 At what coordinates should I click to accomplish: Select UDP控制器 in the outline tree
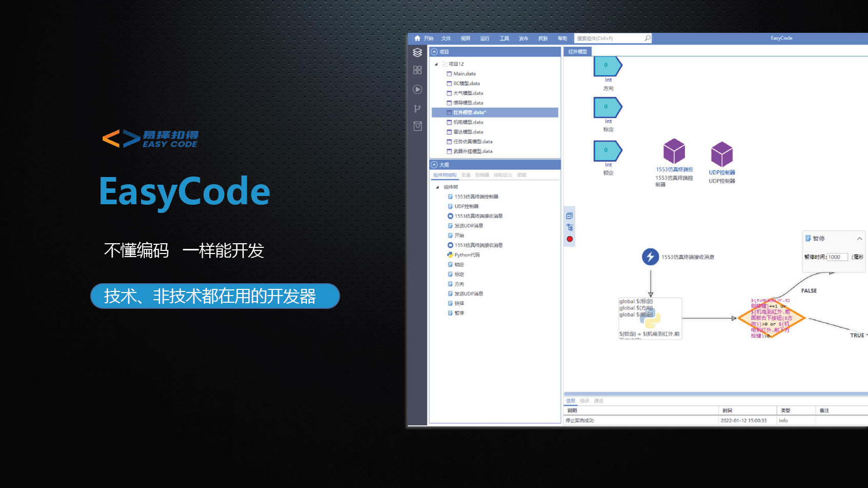click(x=466, y=206)
